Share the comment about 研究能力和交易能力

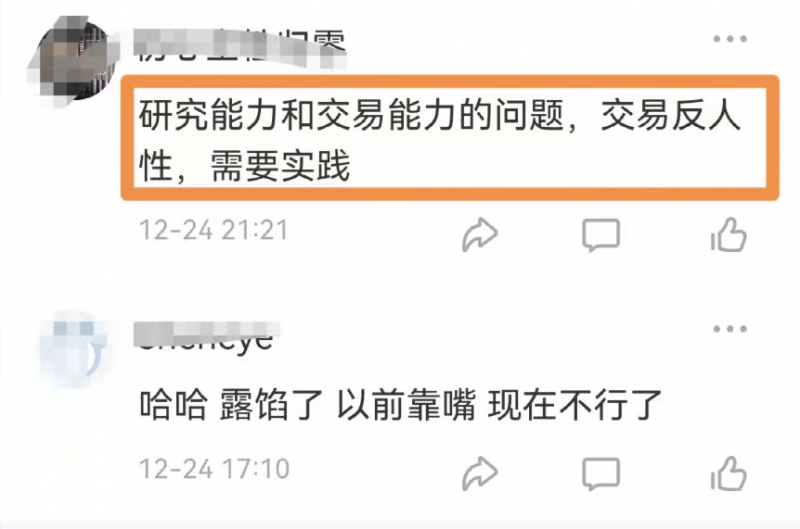[x=480, y=235]
